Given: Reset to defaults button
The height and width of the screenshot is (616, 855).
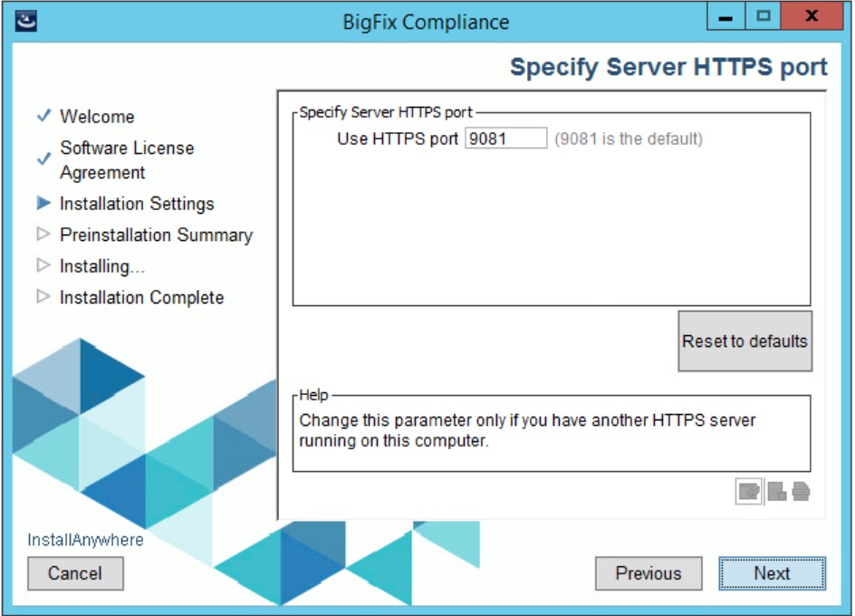Looking at the screenshot, I should click(x=745, y=341).
